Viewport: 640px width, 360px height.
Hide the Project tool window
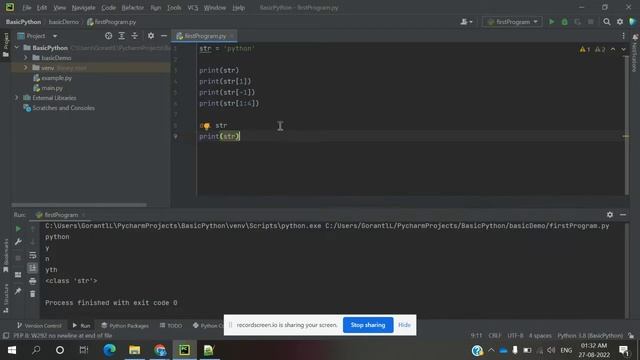pyautogui.click(x=164, y=36)
